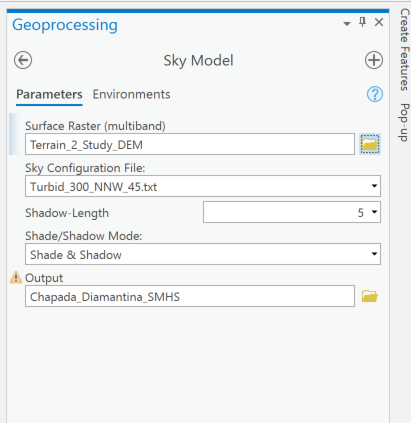Image resolution: width=411 pixels, height=423 pixels.
Task: Go back using the left arrow icon
Action: click(23, 60)
